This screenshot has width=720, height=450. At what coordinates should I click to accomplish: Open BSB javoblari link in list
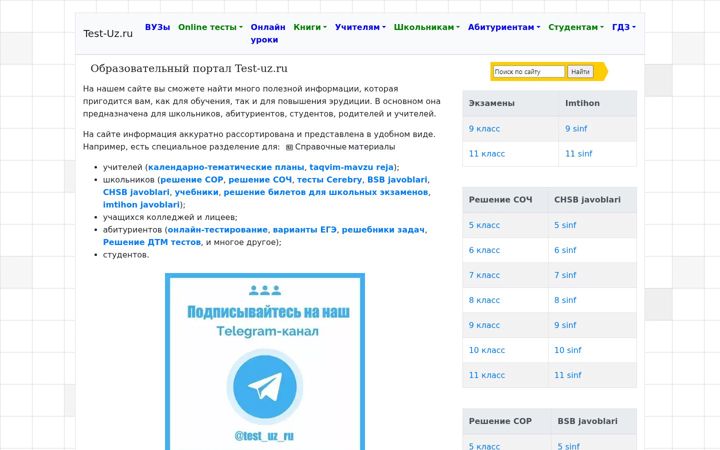coord(397,180)
